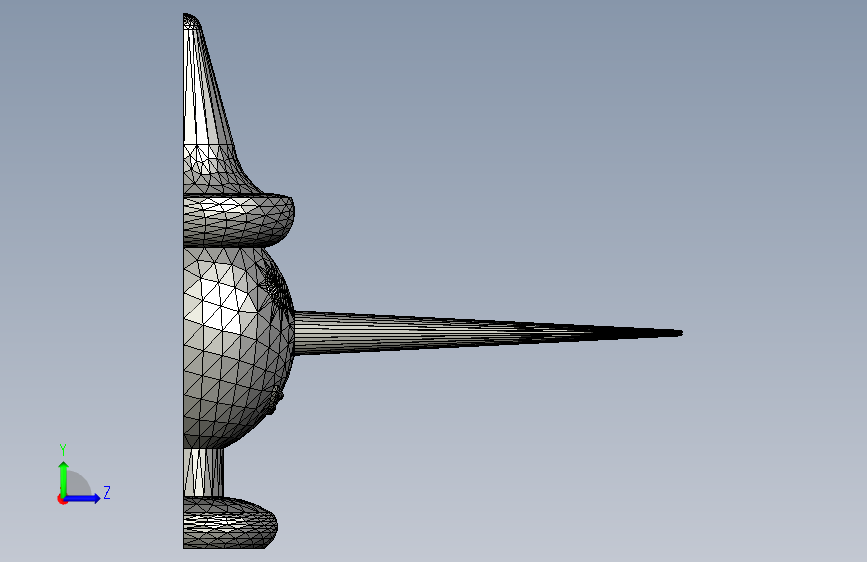
Task: Select the long horizontal spike of the model
Action: (487, 333)
